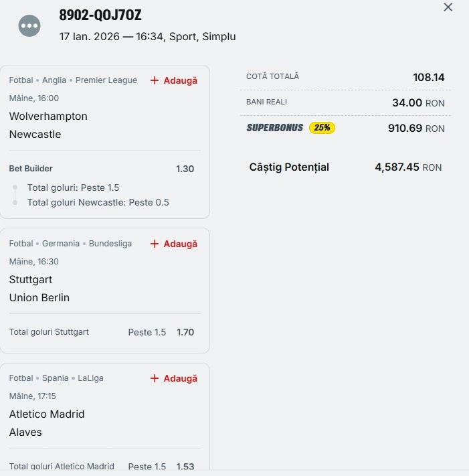Select the ticket ID 8902-Q0J70Z

(100, 15)
